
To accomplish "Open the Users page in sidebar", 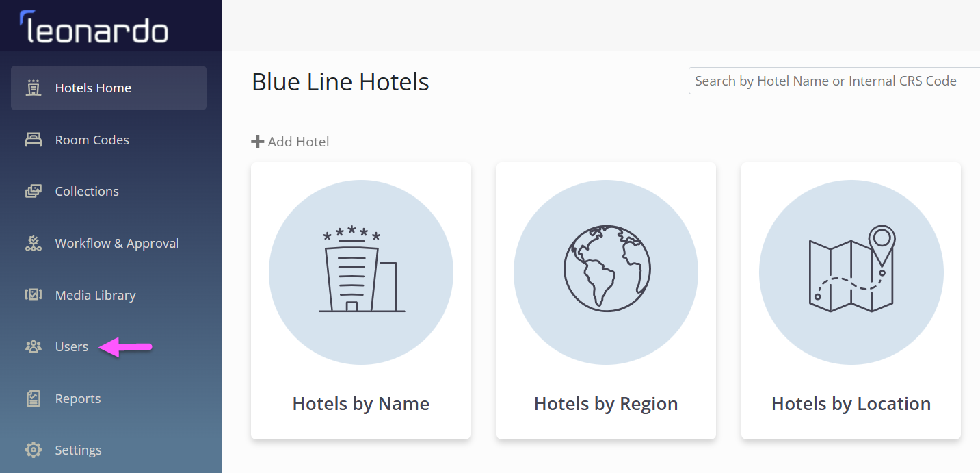I will point(109,346).
